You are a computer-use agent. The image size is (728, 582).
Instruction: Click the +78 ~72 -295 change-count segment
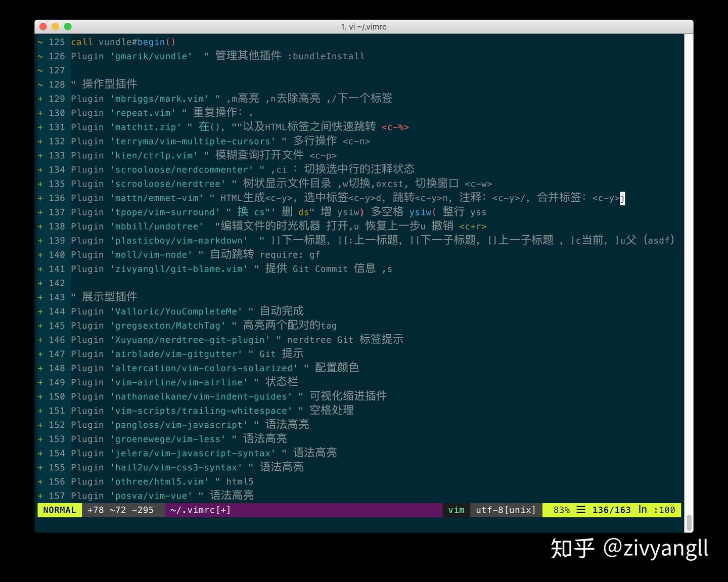(121, 510)
